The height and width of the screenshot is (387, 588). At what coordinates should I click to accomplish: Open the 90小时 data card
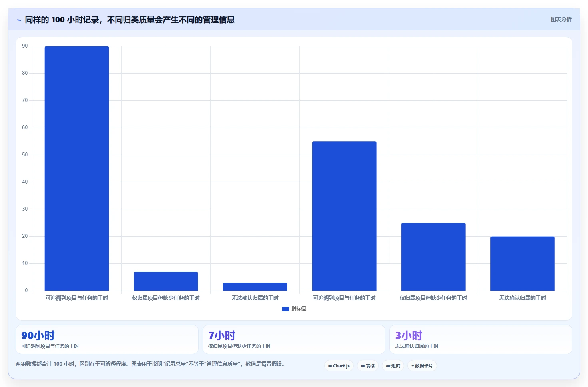107,339
